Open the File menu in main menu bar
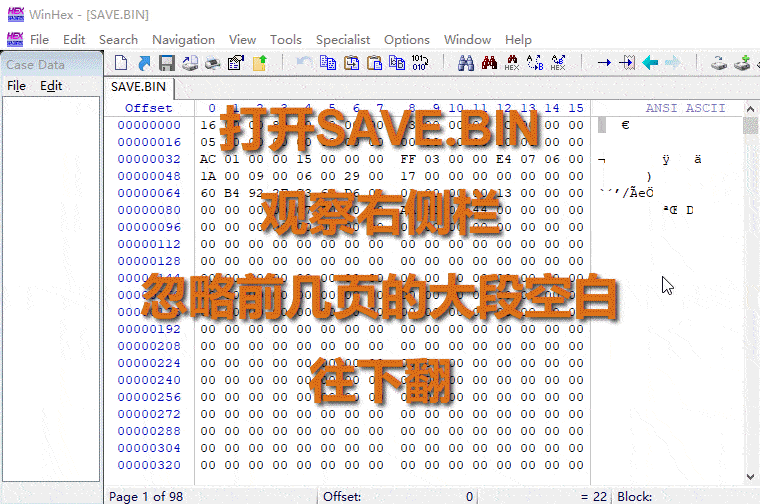Image resolution: width=760 pixels, height=504 pixels. pyautogui.click(x=39, y=40)
